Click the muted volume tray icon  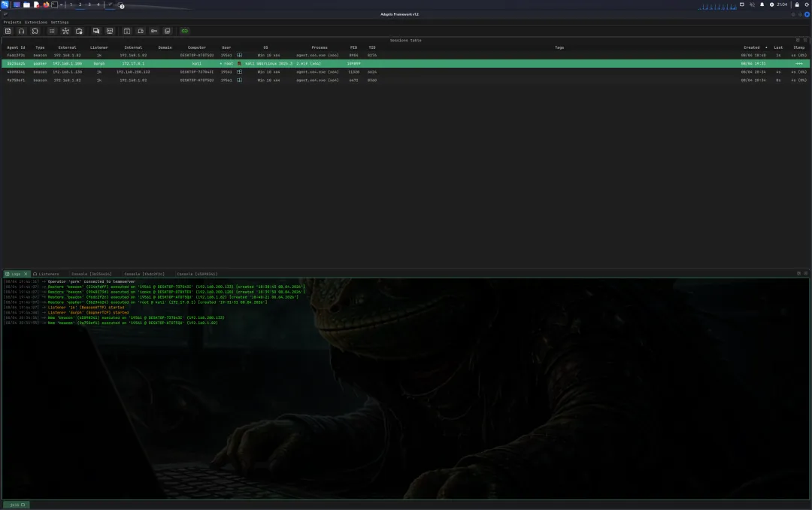point(752,5)
